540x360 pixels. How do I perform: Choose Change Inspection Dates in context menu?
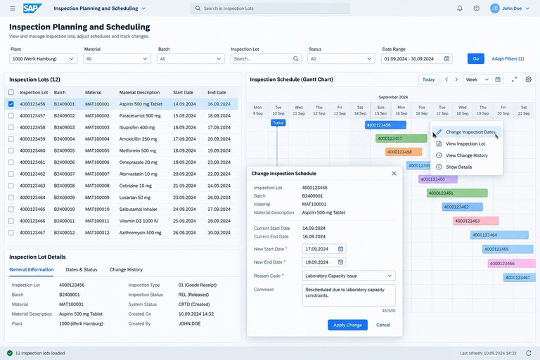tap(467, 132)
